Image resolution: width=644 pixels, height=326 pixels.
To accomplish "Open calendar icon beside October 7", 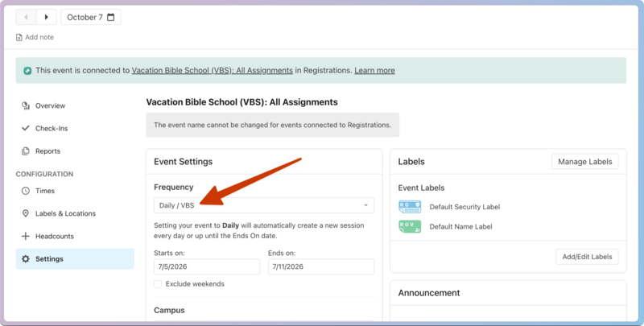I will 110,17.
